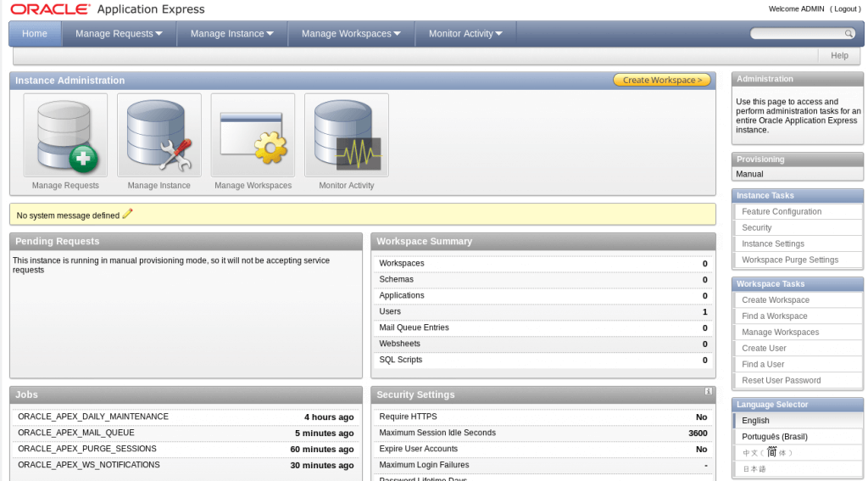Click the Require HTTPS setting row
Screen dimensions: 868x481
point(543,417)
